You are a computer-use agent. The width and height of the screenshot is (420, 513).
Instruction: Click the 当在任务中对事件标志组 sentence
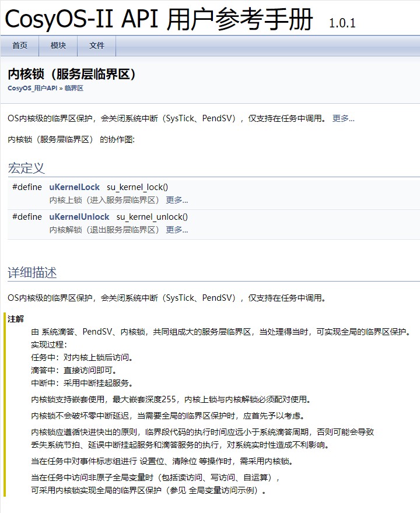click(x=162, y=461)
